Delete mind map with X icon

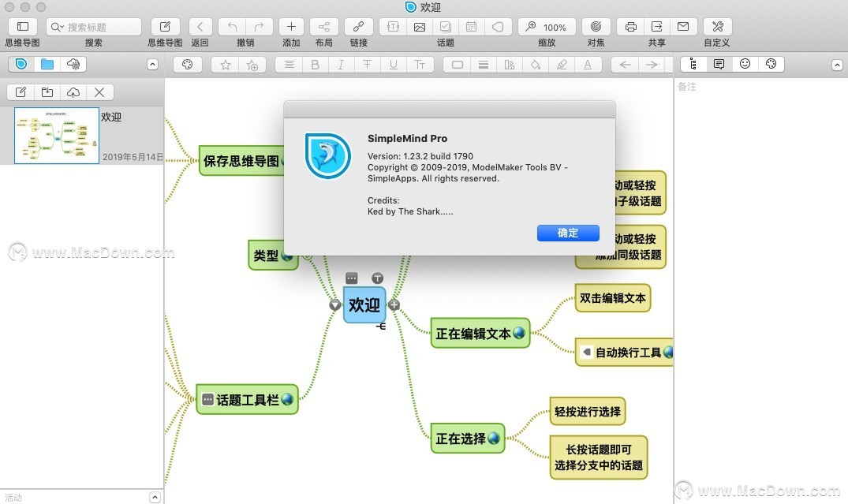click(x=99, y=92)
